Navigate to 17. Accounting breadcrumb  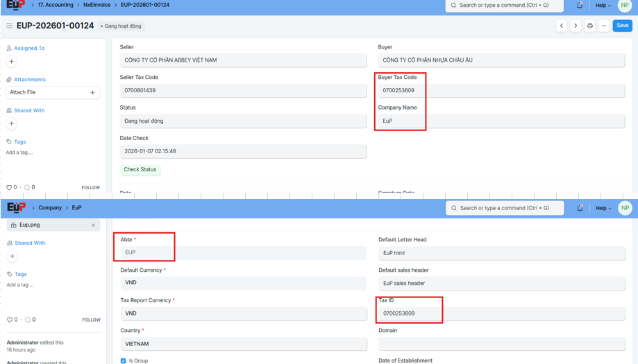click(x=55, y=5)
